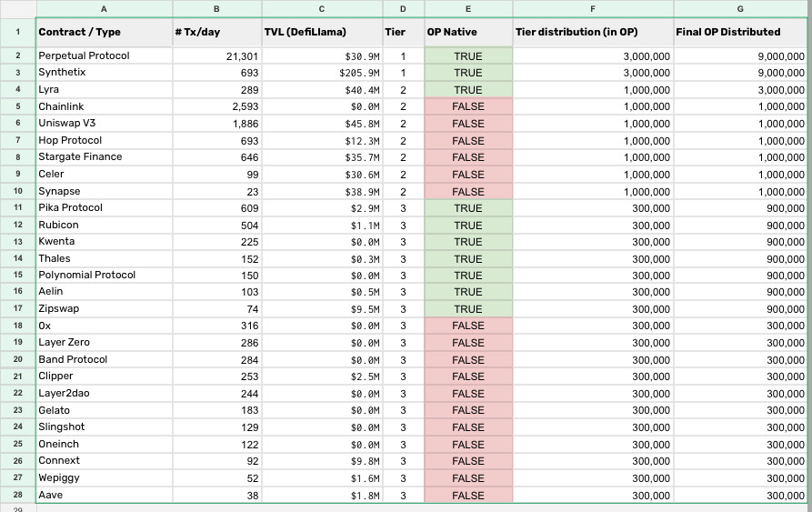Click the column G header
This screenshot has height=512, width=812.
[x=740, y=8]
